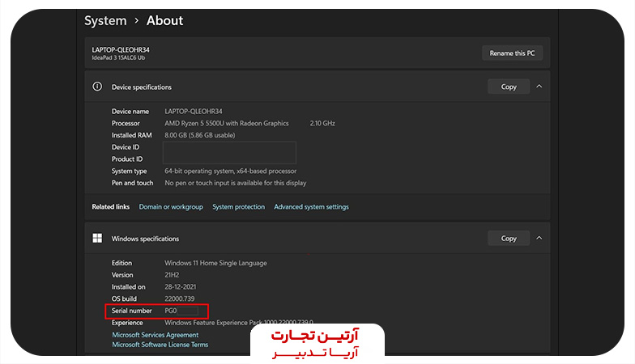Open the System protection link
The height and width of the screenshot is (364, 635).
pos(238,207)
